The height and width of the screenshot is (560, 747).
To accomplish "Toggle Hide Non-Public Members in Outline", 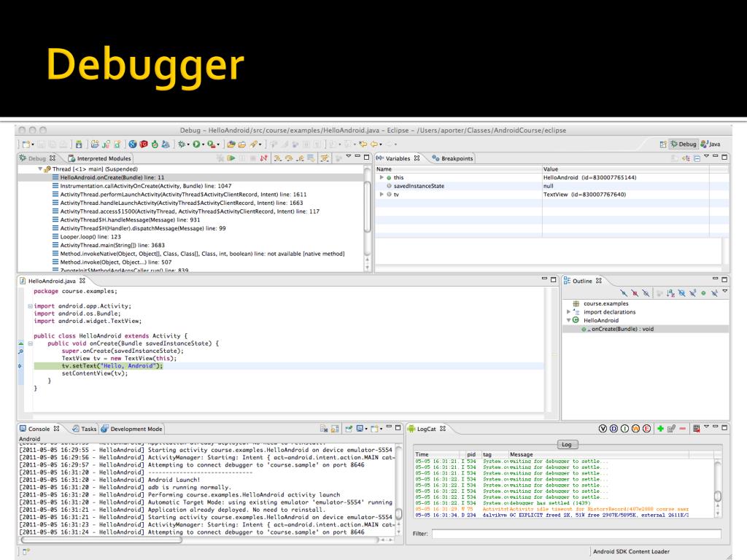I will click(703, 293).
